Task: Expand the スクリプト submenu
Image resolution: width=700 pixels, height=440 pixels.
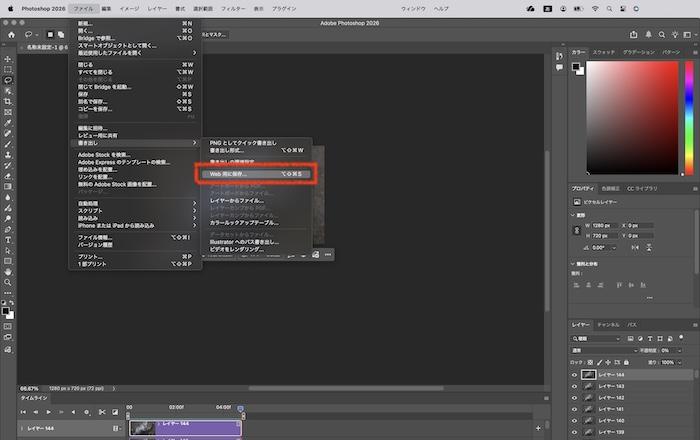Action: 136,211
